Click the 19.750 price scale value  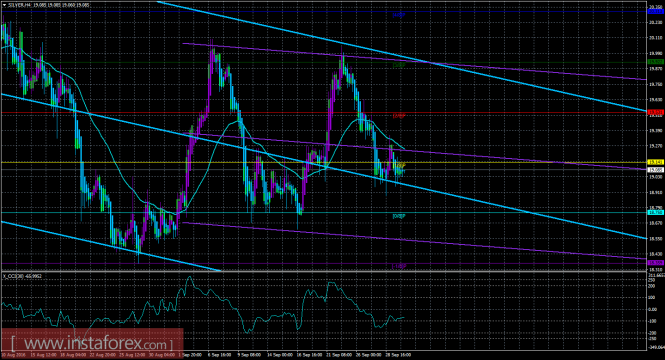click(x=655, y=84)
